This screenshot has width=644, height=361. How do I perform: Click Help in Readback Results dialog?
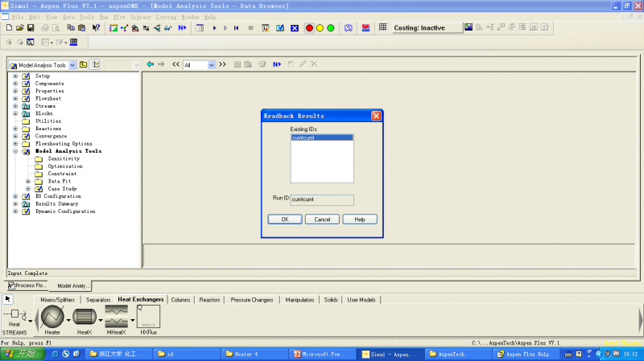pyautogui.click(x=360, y=219)
